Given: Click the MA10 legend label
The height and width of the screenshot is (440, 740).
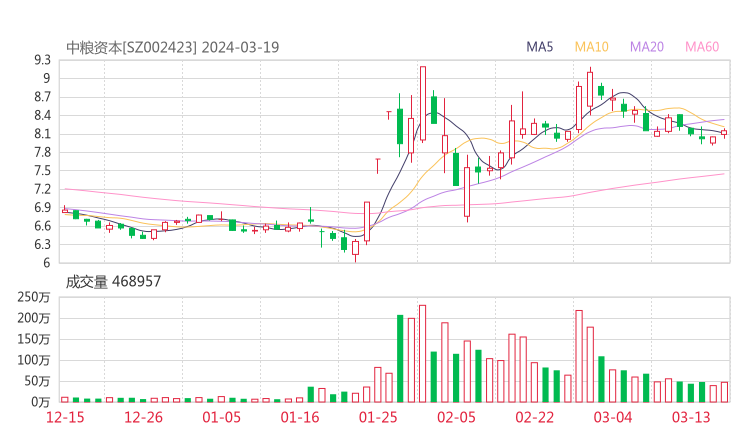Looking at the screenshot, I should point(591,47).
